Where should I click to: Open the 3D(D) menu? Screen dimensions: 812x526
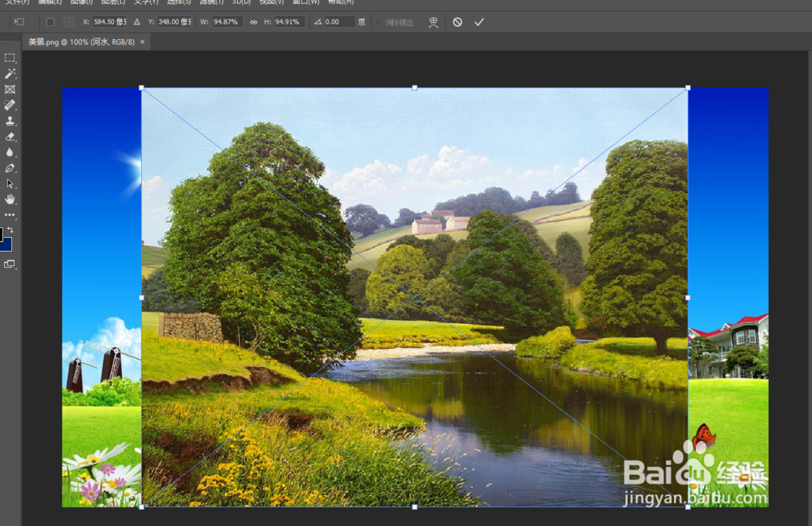click(x=241, y=2)
